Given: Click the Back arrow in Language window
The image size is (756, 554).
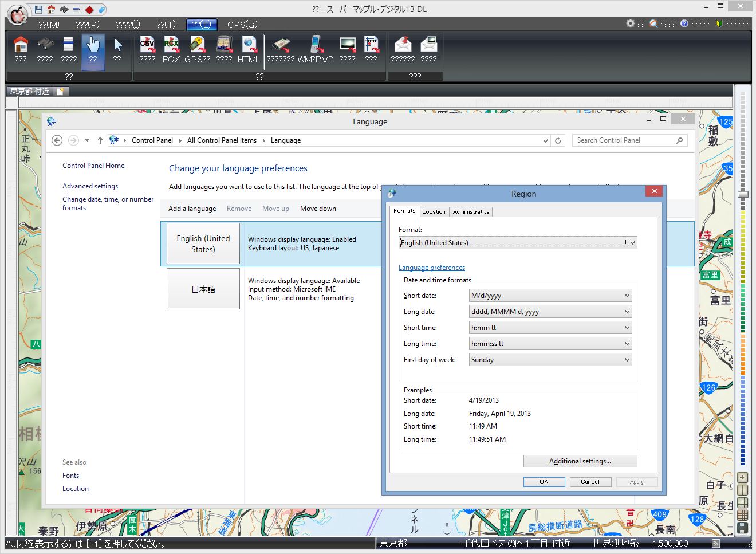Looking at the screenshot, I should pos(57,140).
